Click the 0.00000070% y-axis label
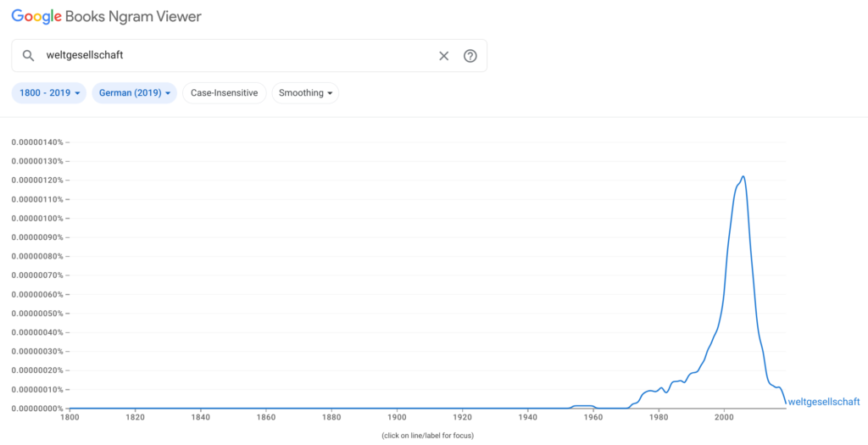 click(37, 275)
